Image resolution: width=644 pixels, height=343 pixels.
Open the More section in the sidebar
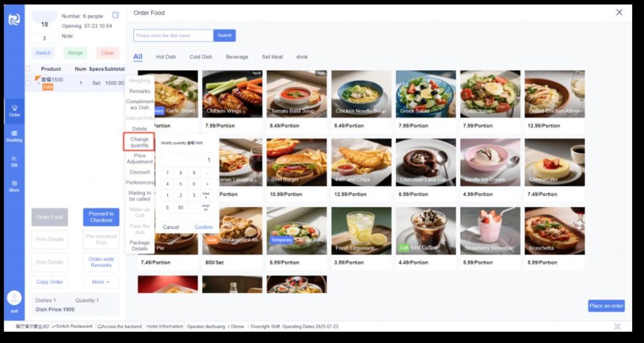[x=14, y=186]
